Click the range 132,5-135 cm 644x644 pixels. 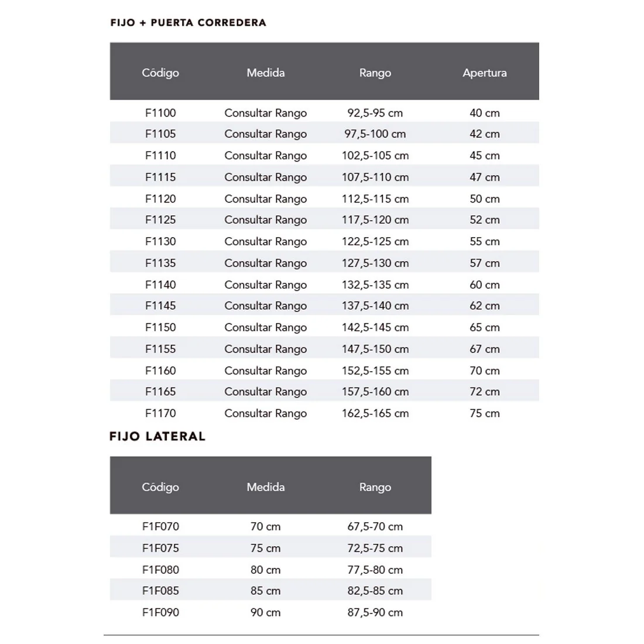click(x=375, y=285)
